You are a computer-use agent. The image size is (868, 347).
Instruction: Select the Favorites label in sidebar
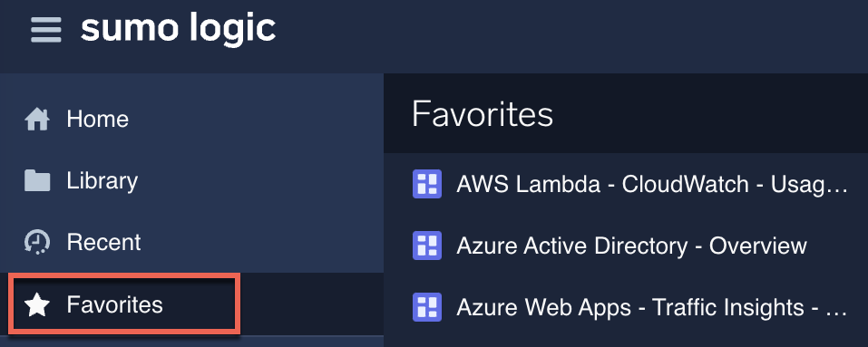(x=114, y=304)
